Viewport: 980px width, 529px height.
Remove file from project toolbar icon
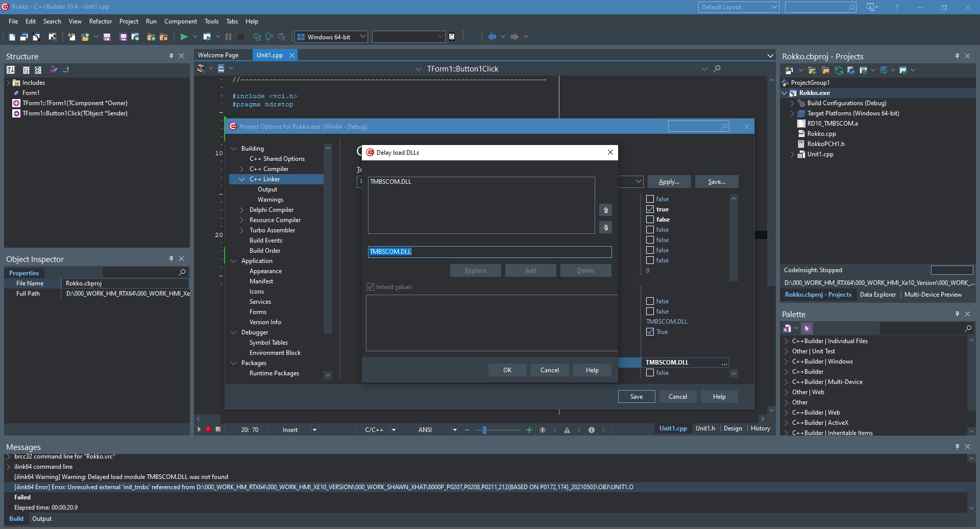point(163,37)
